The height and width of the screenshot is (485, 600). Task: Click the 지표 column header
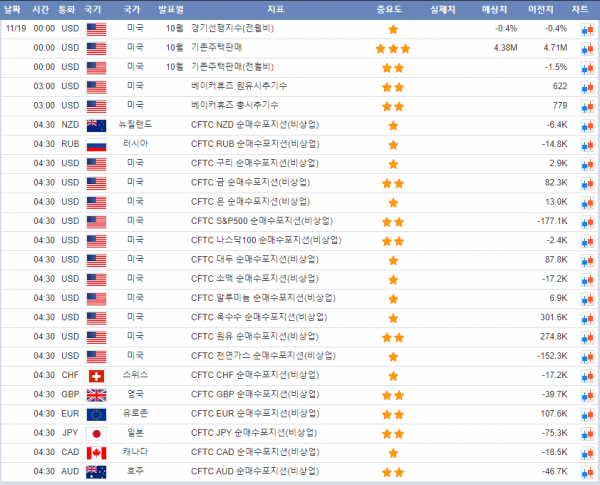[275, 8]
